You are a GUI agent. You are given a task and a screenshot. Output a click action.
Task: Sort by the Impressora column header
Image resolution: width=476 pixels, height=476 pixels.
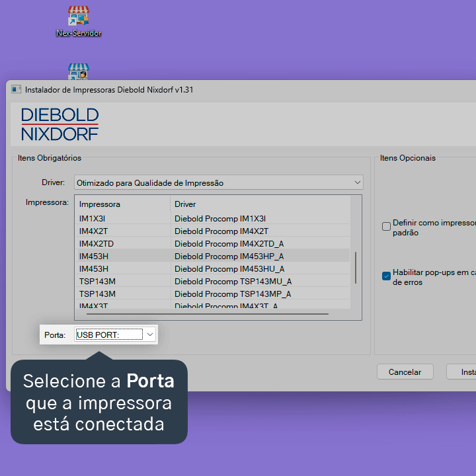click(x=123, y=204)
